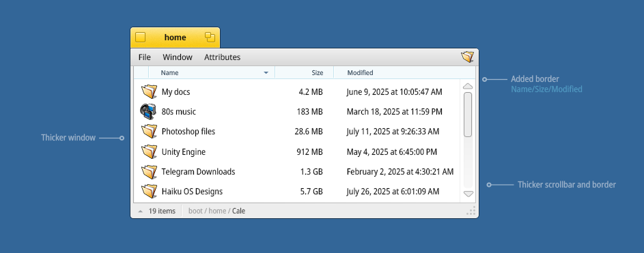The width and height of the screenshot is (644, 253).
Task: Sort by the Size column header
Action: (317, 72)
